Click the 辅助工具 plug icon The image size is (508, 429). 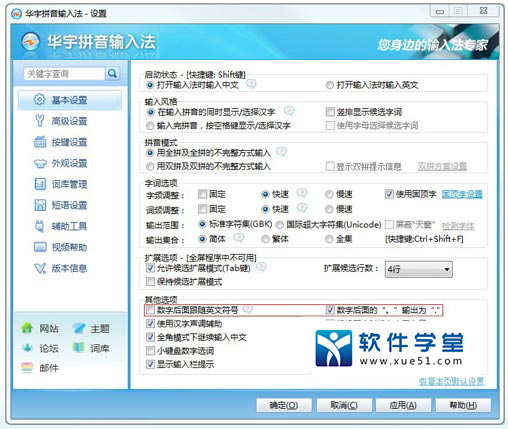(40, 226)
